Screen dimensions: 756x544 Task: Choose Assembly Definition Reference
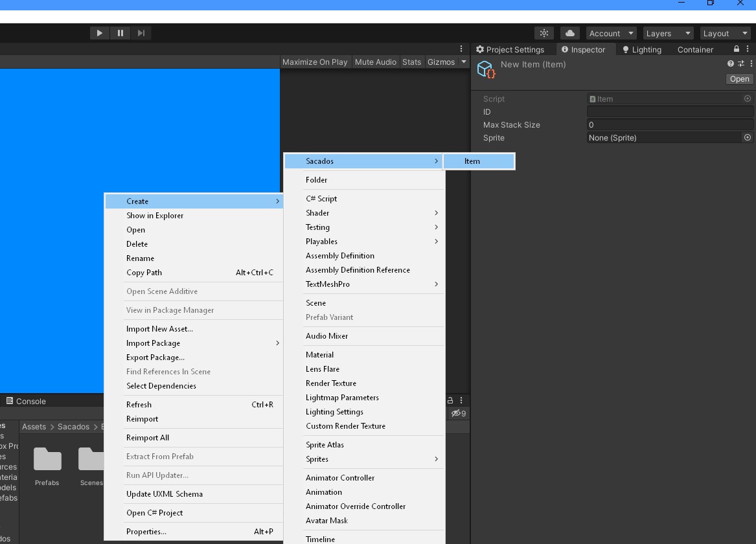coord(364,270)
